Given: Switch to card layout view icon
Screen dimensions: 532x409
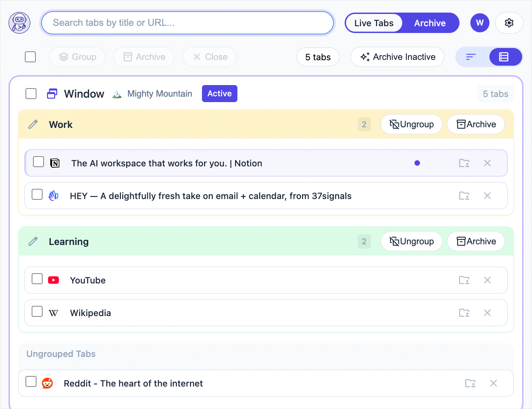Looking at the screenshot, I should pos(504,57).
